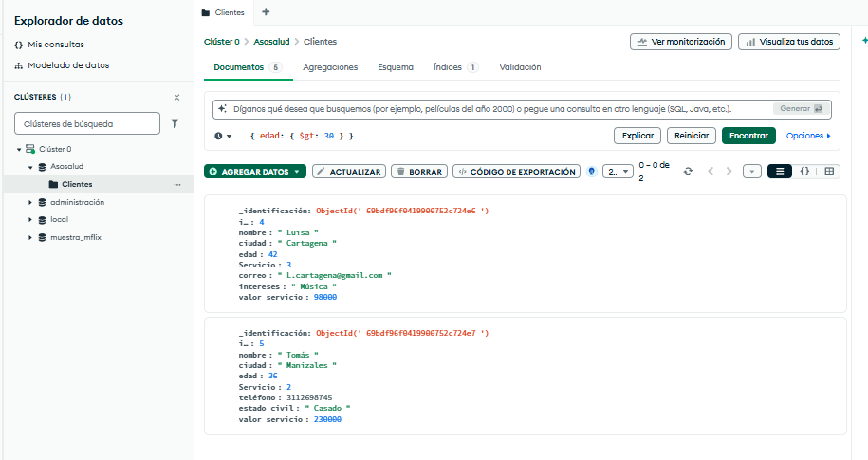Open the documents-per-page dropdown
The width and height of the screenshot is (868, 460).
(617, 172)
